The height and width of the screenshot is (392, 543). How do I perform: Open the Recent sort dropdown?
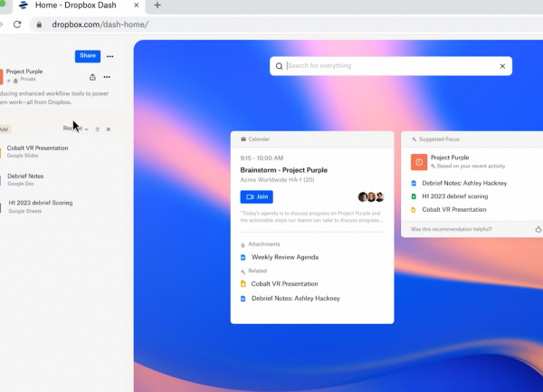75,129
